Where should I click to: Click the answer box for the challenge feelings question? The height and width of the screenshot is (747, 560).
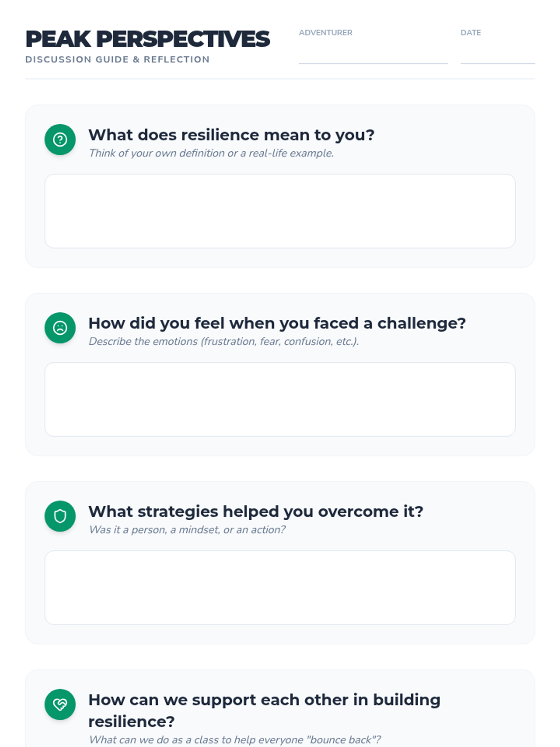[280, 399]
